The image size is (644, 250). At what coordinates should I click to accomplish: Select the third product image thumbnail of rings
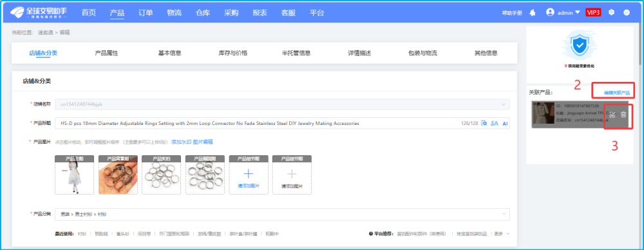[x=162, y=175]
